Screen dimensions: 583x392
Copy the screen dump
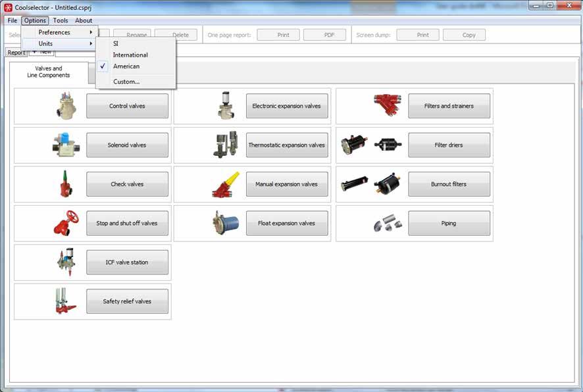tap(464, 35)
